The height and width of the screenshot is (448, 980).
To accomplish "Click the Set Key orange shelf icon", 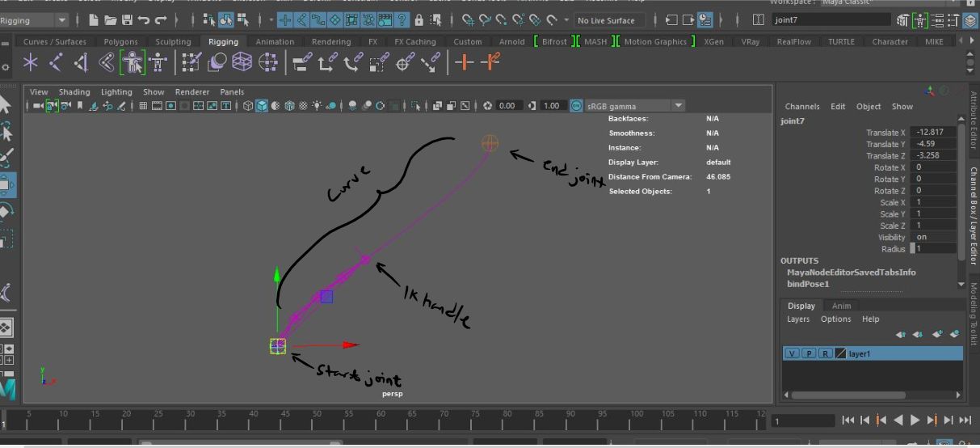I will (x=464, y=61).
